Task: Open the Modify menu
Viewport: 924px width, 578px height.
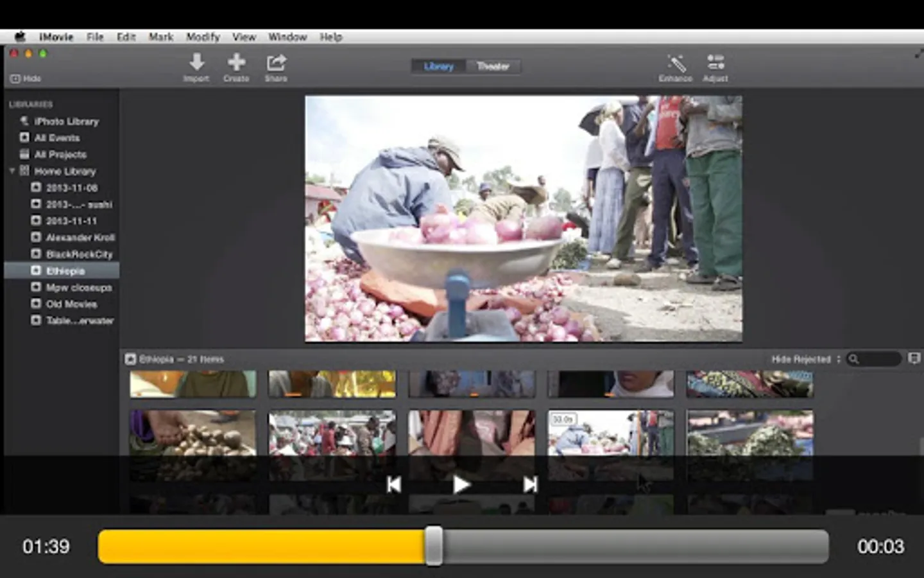Action: (x=203, y=37)
